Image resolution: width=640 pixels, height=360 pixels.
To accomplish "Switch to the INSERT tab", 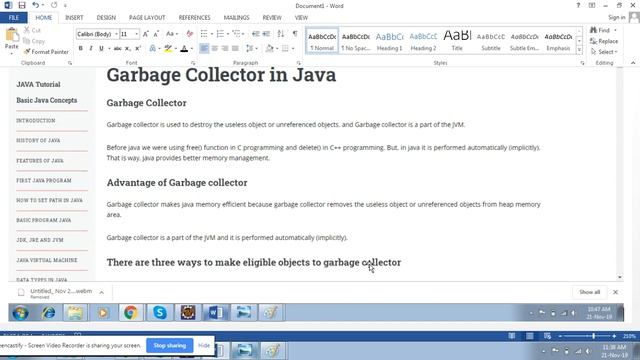I will coord(74,18).
